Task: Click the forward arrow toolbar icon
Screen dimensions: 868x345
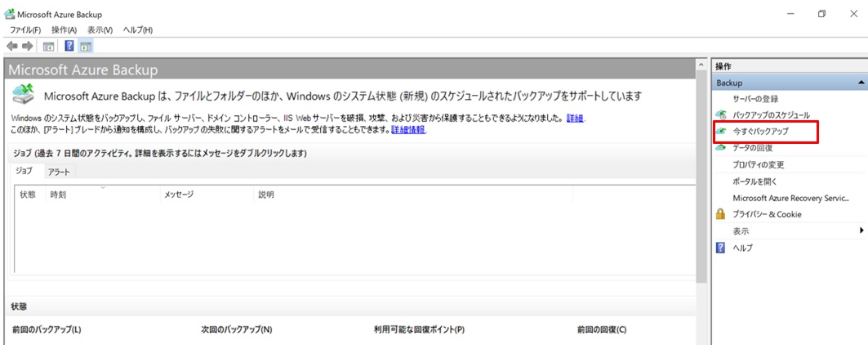Action: point(27,46)
